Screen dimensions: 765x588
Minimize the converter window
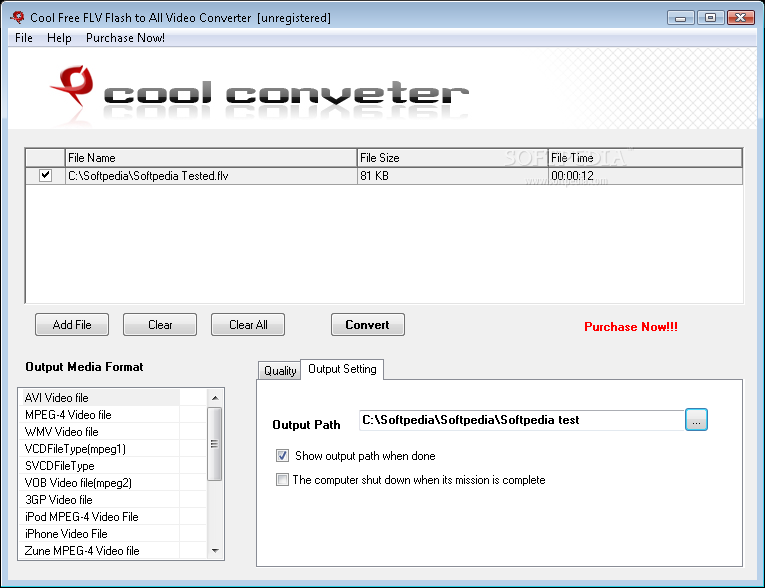[x=681, y=18]
